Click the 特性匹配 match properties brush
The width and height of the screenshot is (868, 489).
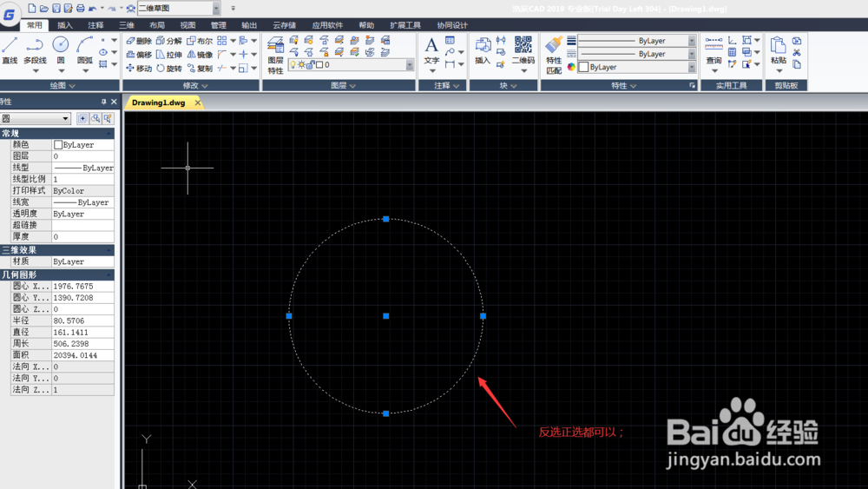[554, 56]
